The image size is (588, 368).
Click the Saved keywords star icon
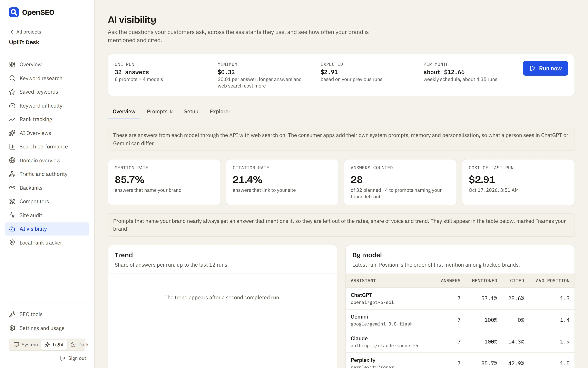[12, 92]
